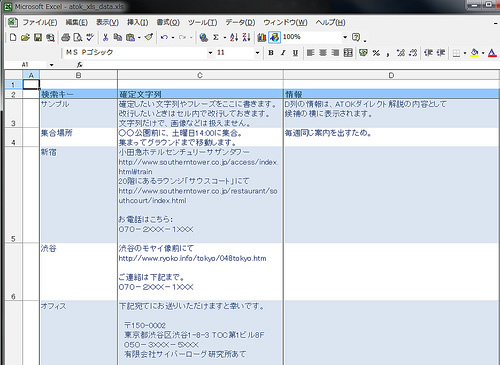
Task: Apply red Font Color A
Action: tap(492, 53)
